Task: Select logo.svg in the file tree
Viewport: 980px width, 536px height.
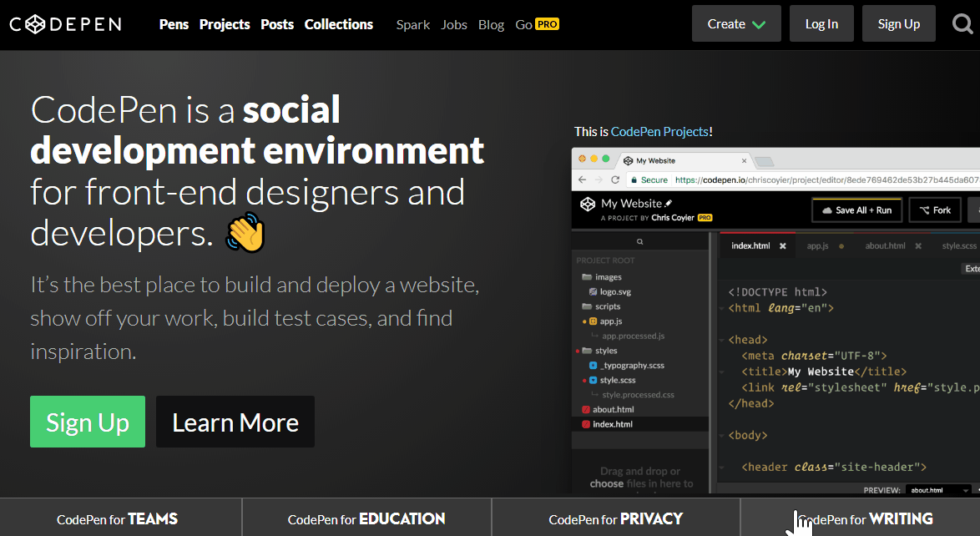Action: coord(615,292)
